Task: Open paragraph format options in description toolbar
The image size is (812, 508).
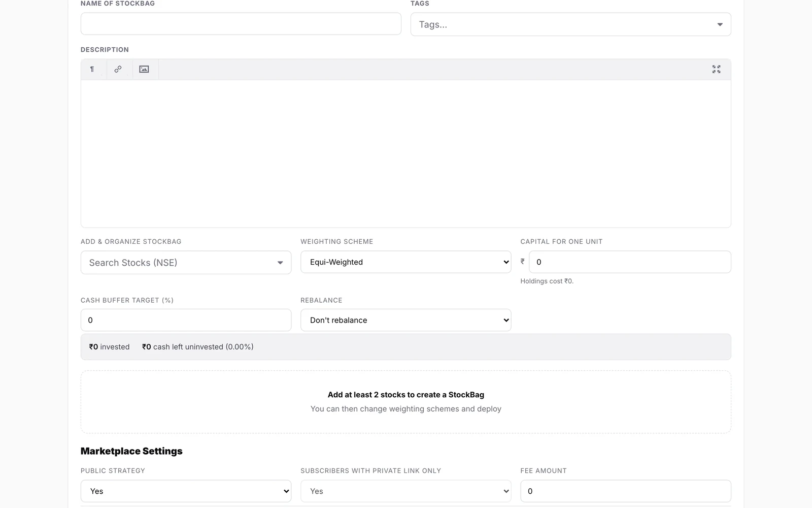Action: click(x=93, y=69)
